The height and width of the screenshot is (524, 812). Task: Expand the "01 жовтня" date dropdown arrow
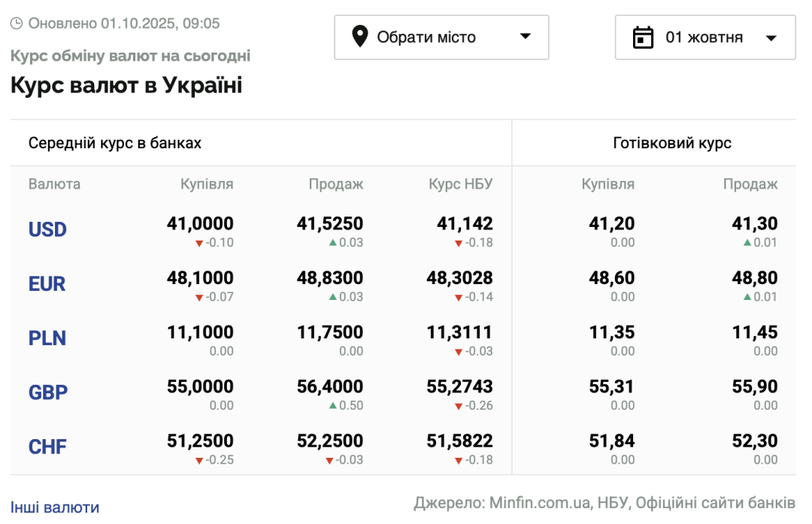click(771, 38)
